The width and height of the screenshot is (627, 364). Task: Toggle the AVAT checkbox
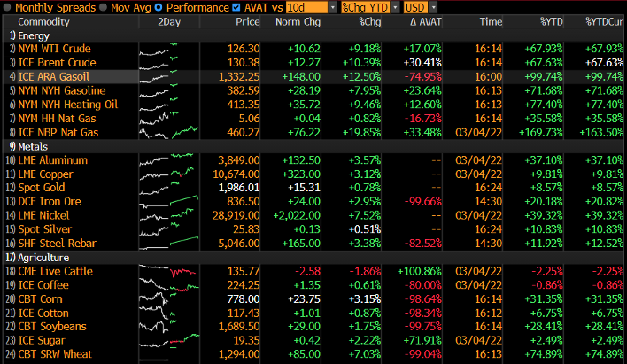click(236, 7)
